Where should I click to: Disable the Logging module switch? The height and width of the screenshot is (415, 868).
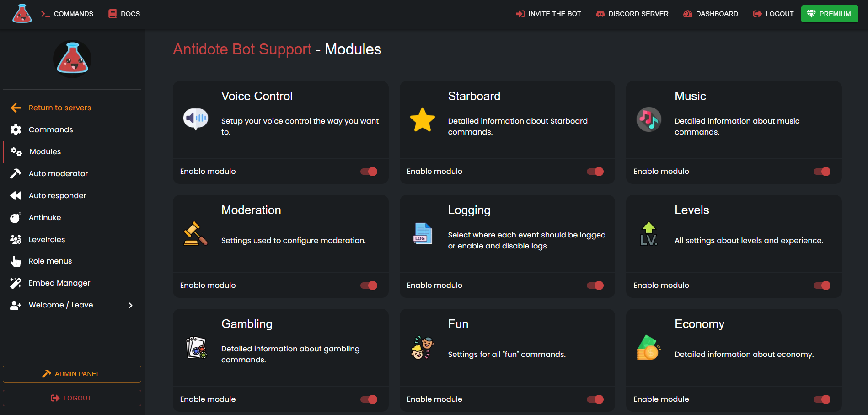595,286
